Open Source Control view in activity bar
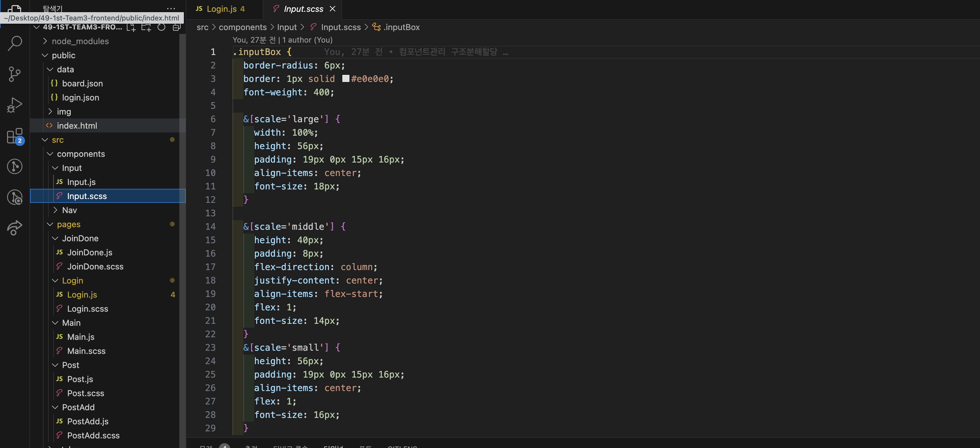The width and height of the screenshot is (980, 448). (x=14, y=74)
